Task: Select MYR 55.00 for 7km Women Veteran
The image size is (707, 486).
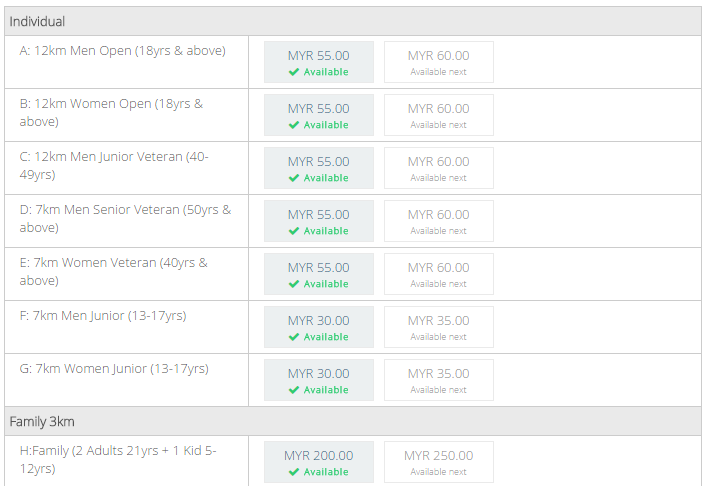Action: (318, 274)
